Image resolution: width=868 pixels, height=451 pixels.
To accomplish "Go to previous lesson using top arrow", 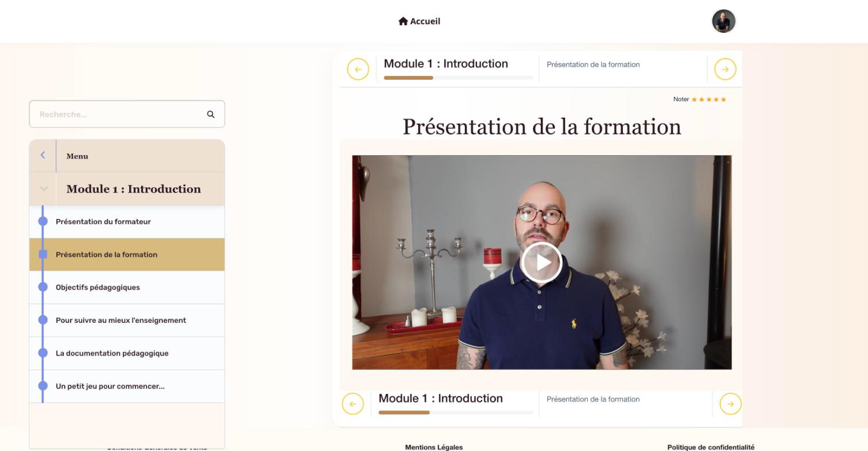I will pyautogui.click(x=358, y=70).
